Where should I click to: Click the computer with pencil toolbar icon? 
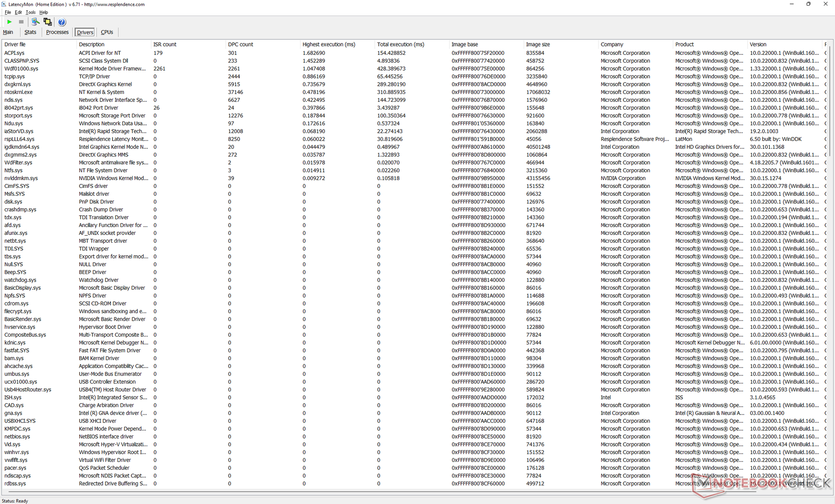[x=35, y=22]
